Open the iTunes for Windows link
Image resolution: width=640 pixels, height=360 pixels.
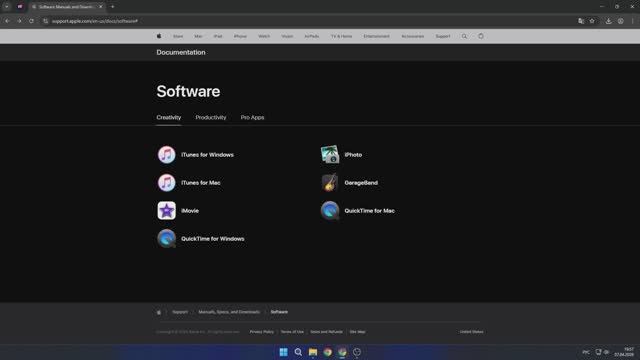[207, 155]
